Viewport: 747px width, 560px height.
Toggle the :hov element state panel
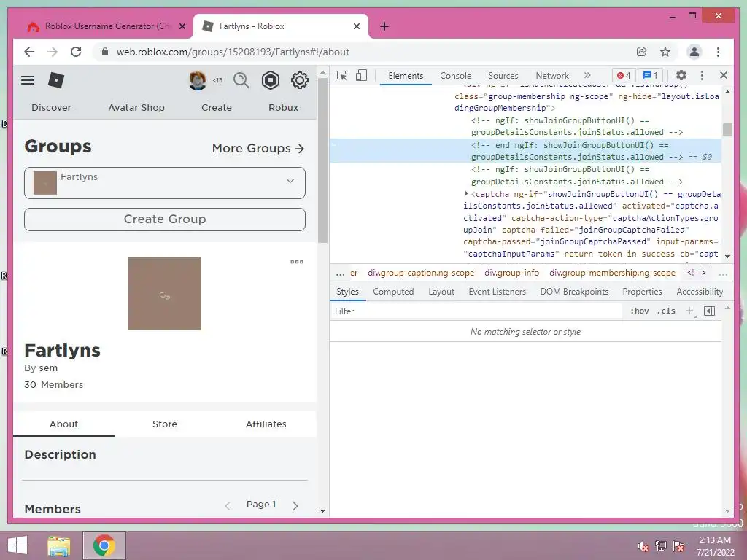click(x=639, y=311)
